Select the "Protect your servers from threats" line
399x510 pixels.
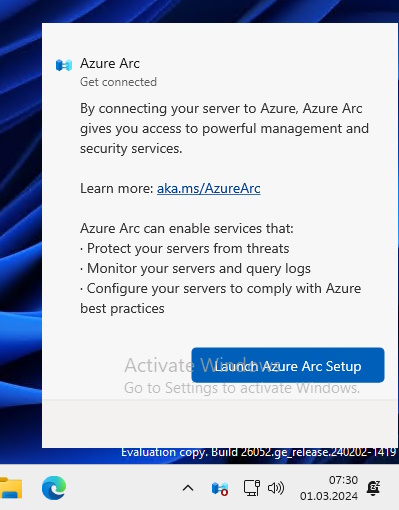[x=185, y=249]
